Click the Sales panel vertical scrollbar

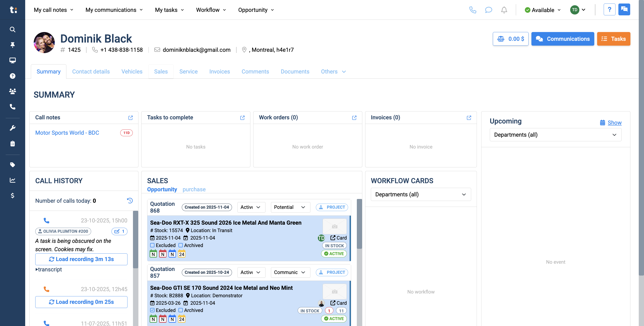(x=359, y=224)
